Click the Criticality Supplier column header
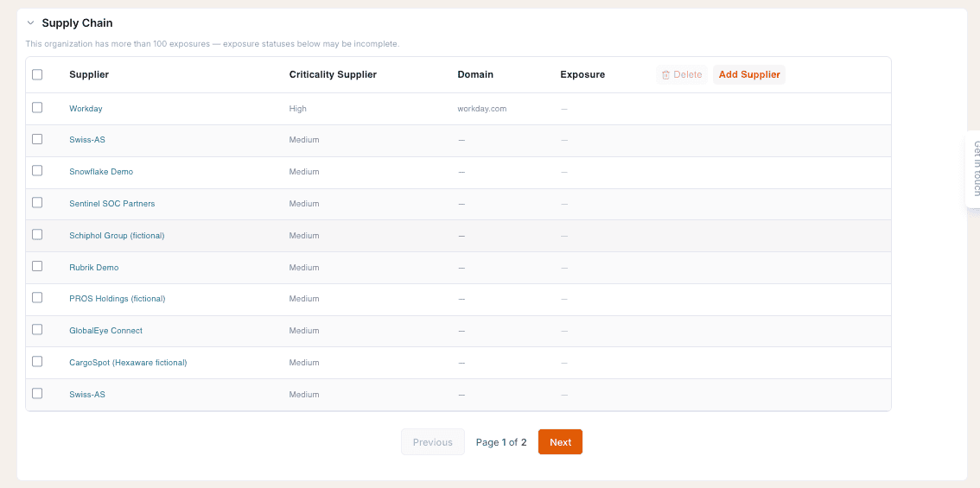The height and width of the screenshot is (488, 980). 333,74
